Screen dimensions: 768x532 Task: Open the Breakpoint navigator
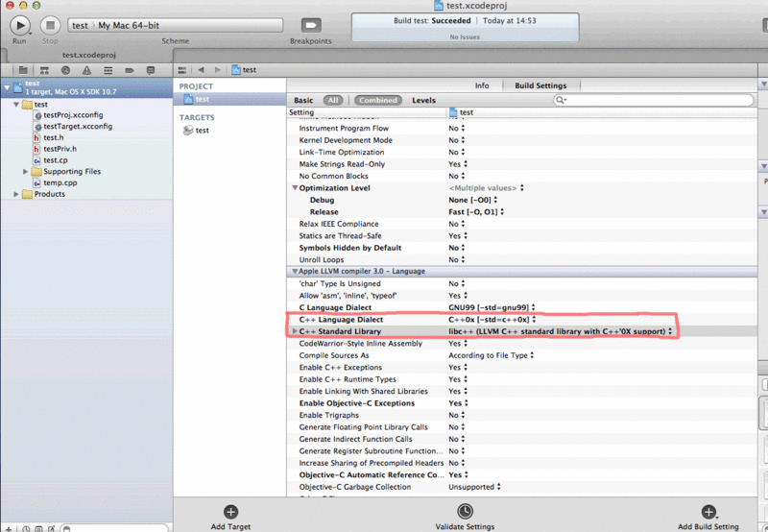(x=130, y=70)
